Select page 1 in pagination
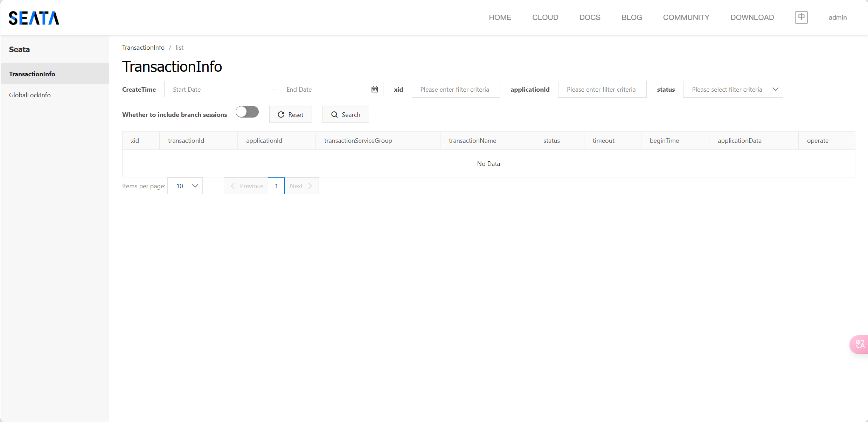 276,186
